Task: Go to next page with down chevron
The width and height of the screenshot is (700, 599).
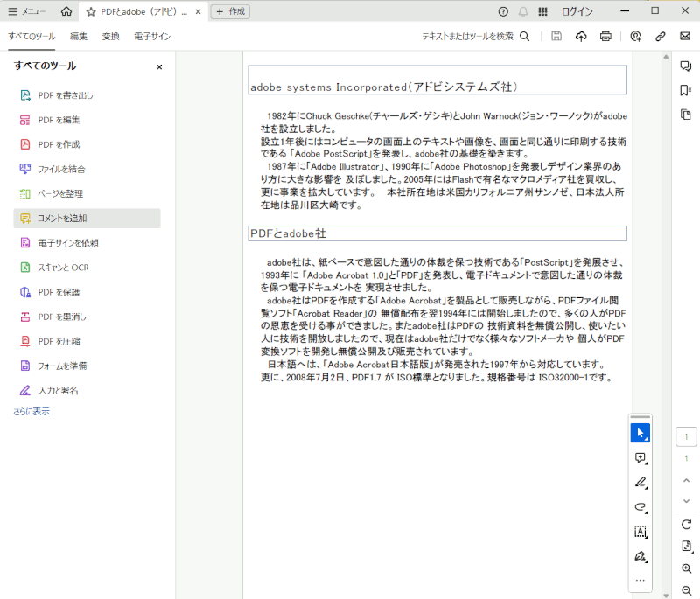Action: [x=686, y=501]
